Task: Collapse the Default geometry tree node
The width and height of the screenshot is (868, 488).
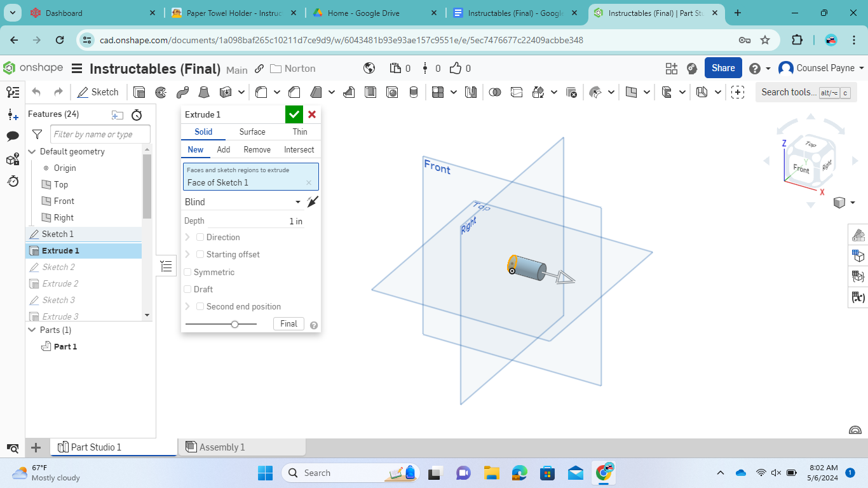Action: click(33, 152)
